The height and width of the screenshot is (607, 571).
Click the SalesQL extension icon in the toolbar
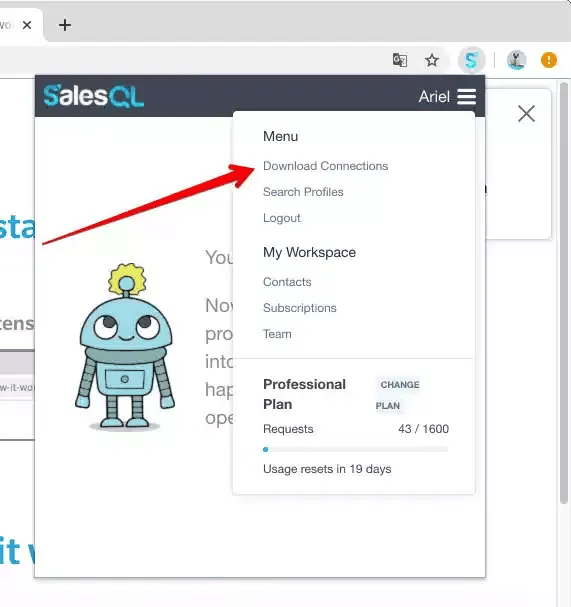click(471, 60)
